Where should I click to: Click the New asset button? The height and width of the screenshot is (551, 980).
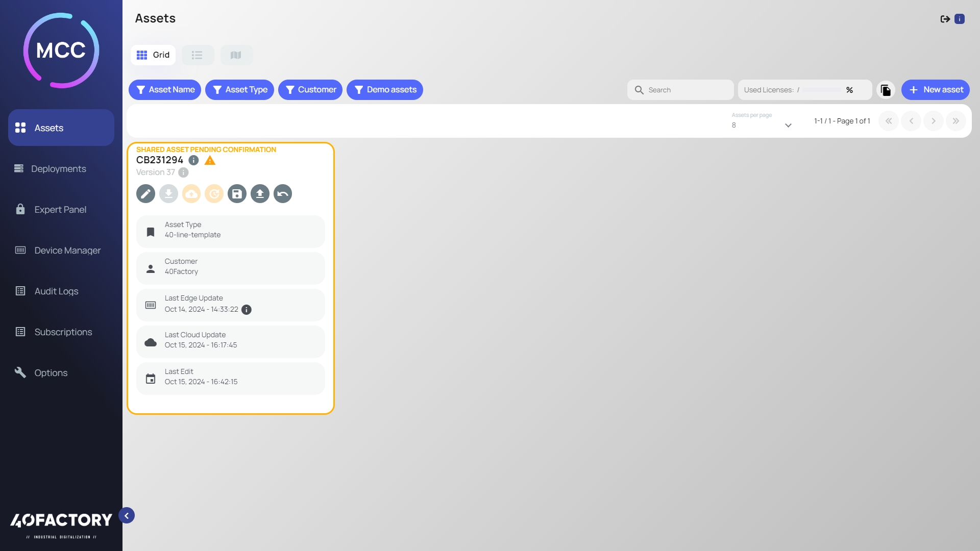tap(935, 90)
